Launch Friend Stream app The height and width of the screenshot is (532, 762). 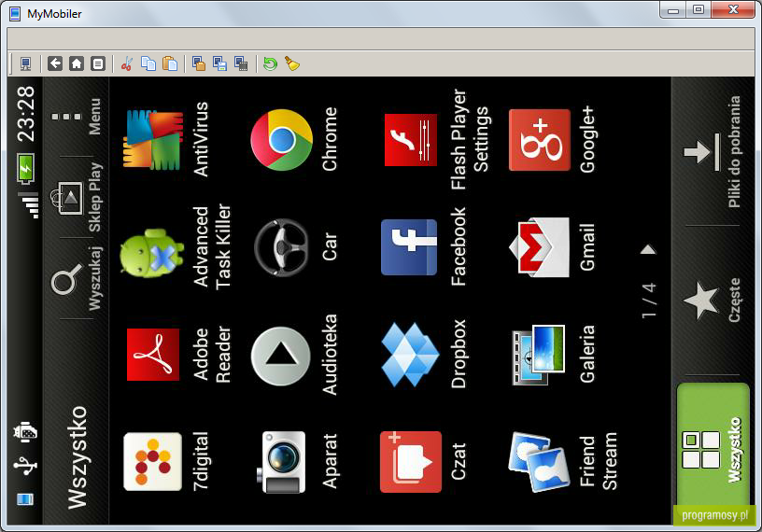539,462
